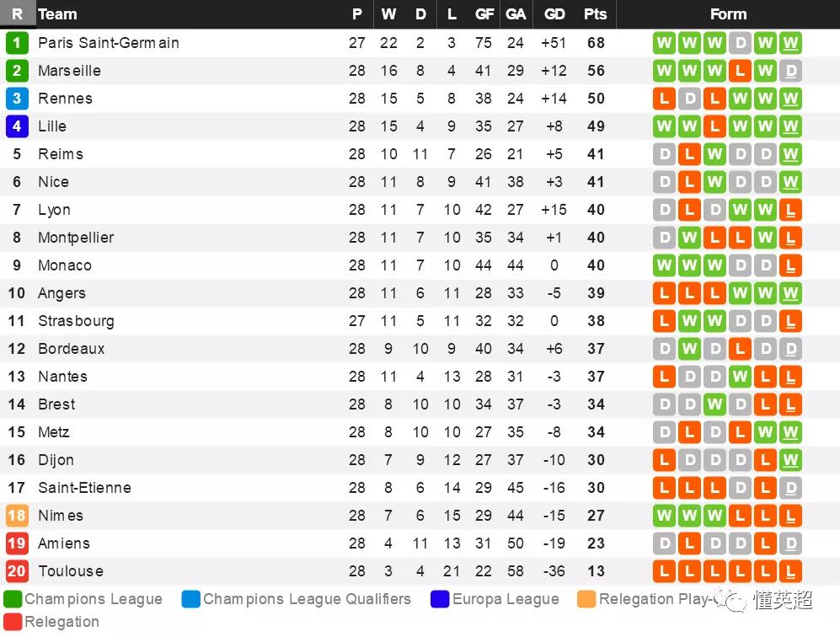Click Marseille's most recent form result D
The height and width of the screenshot is (637, 840).
pos(791,71)
